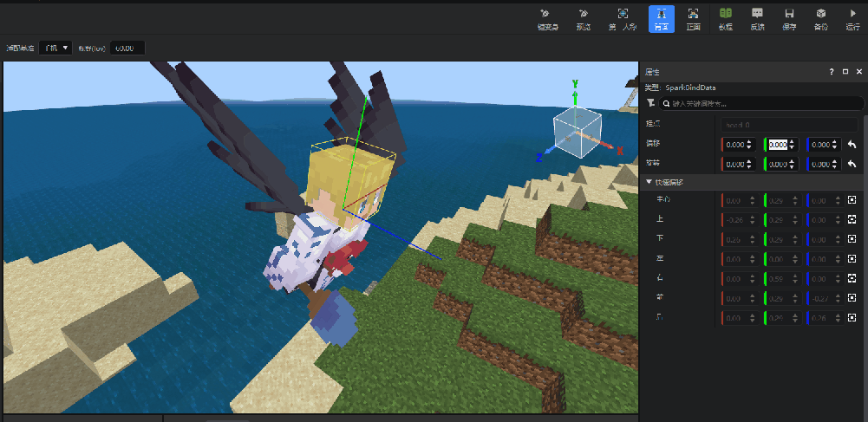Click the 视野(fov) value field
Viewport: 868px width, 422px height.
pos(127,49)
